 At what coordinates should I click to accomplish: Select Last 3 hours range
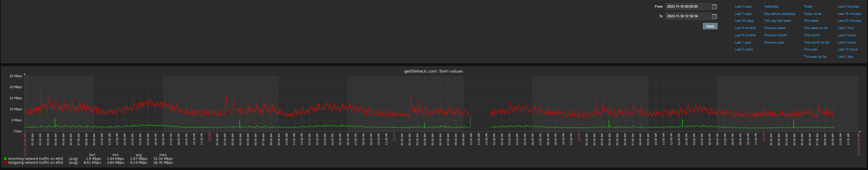[847, 35]
